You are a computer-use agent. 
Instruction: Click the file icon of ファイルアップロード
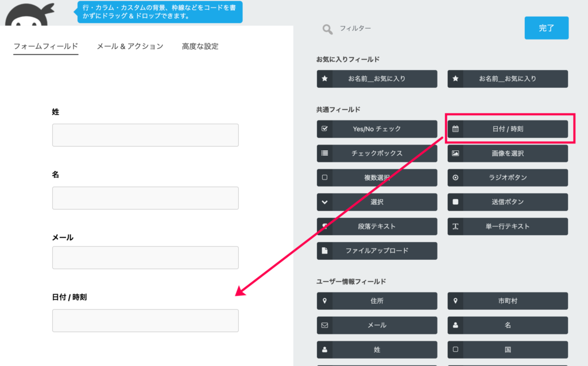pos(325,251)
